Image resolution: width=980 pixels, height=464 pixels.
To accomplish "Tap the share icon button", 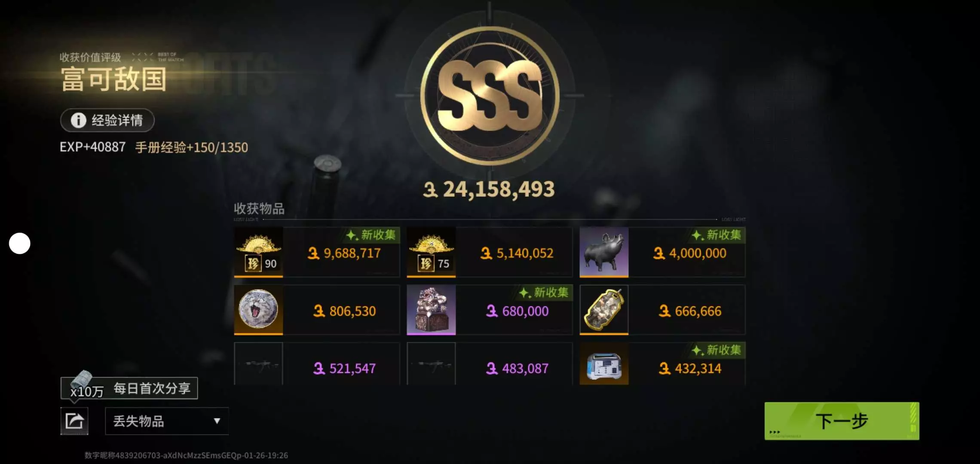I will [x=74, y=421].
